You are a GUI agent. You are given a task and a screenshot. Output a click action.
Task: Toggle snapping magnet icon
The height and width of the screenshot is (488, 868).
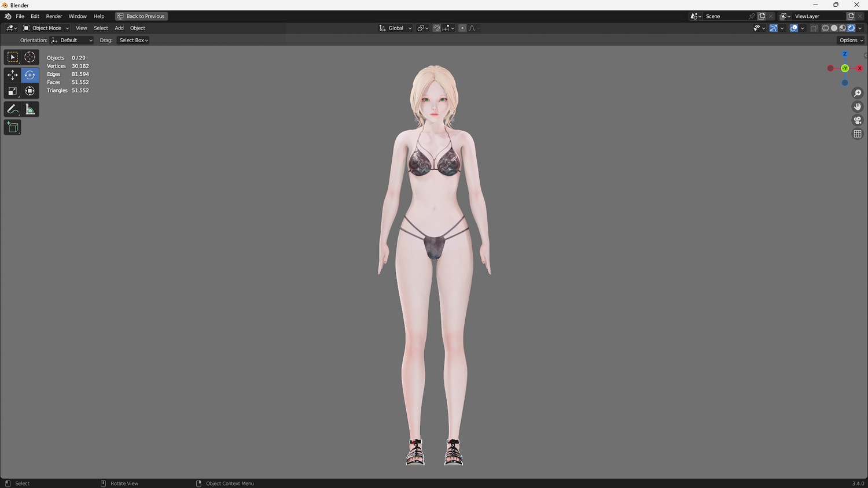click(x=437, y=28)
